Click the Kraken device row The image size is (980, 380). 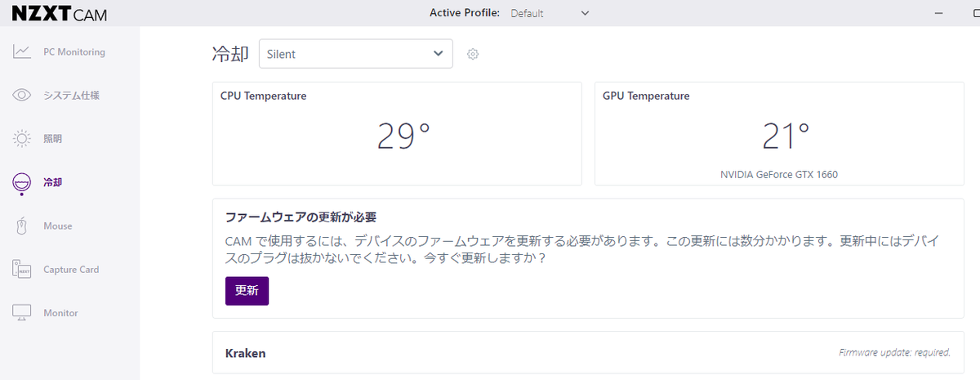(588, 353)
